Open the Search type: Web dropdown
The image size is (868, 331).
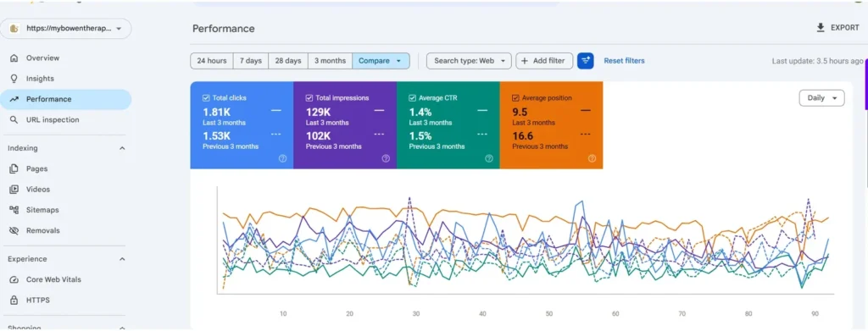click(469, 61)
